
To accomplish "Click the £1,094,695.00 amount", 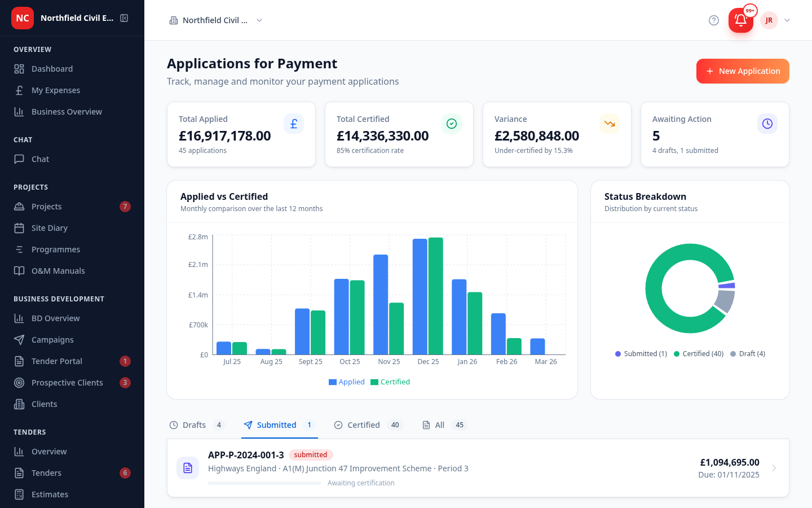I will coord(730,462).
